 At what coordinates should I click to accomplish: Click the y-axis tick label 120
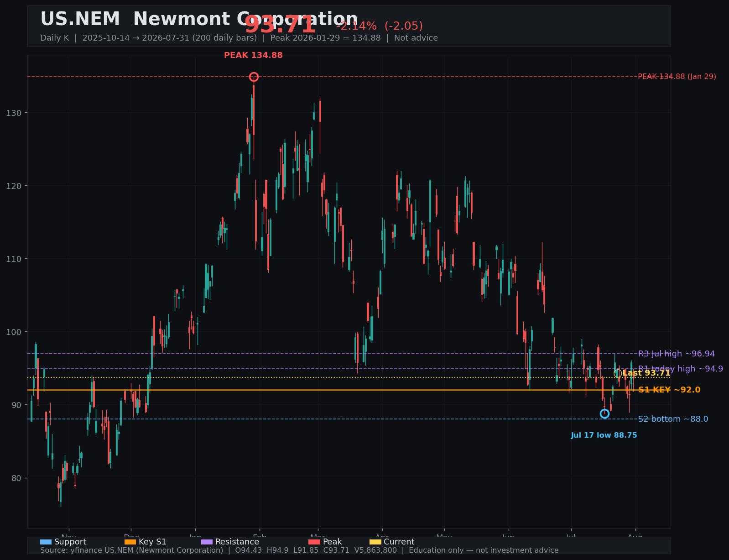(14, 186)
